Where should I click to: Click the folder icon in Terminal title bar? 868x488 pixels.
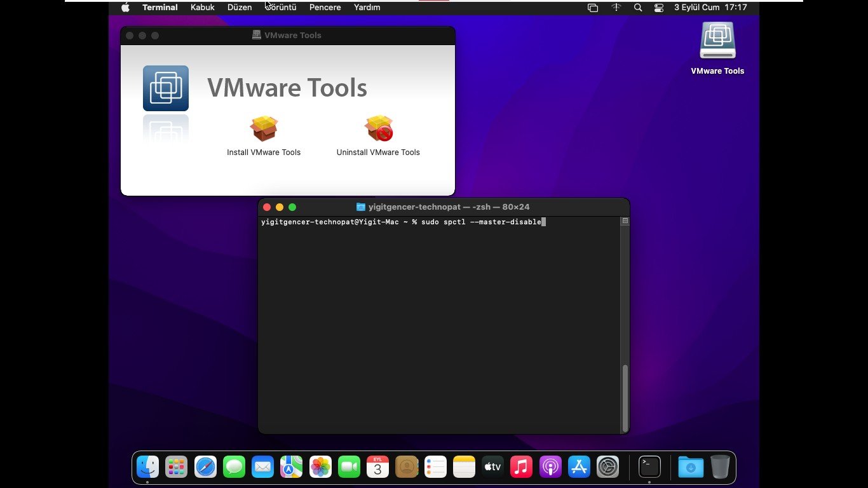tap(361, 207)
